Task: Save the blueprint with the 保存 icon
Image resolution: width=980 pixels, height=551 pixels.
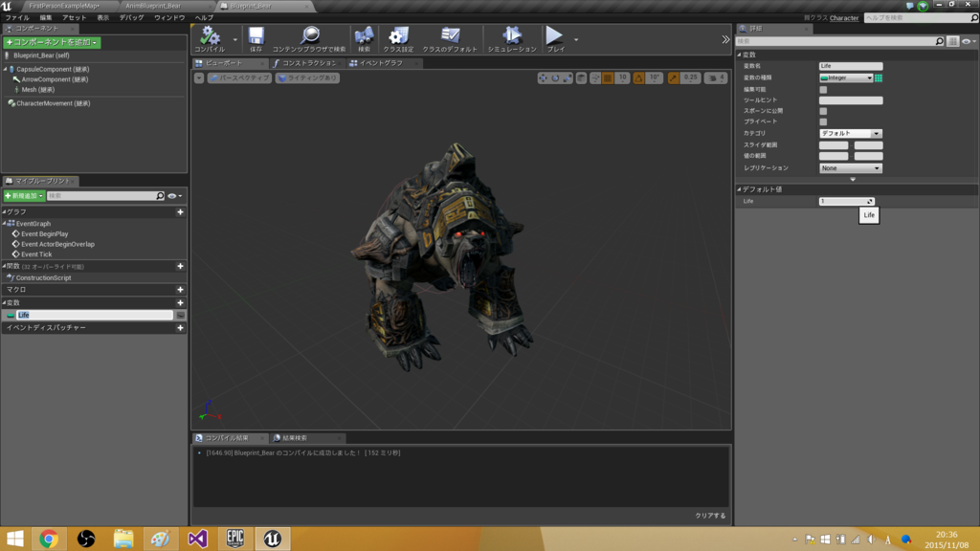Action: pyautogui.click(x=256, y=36)
